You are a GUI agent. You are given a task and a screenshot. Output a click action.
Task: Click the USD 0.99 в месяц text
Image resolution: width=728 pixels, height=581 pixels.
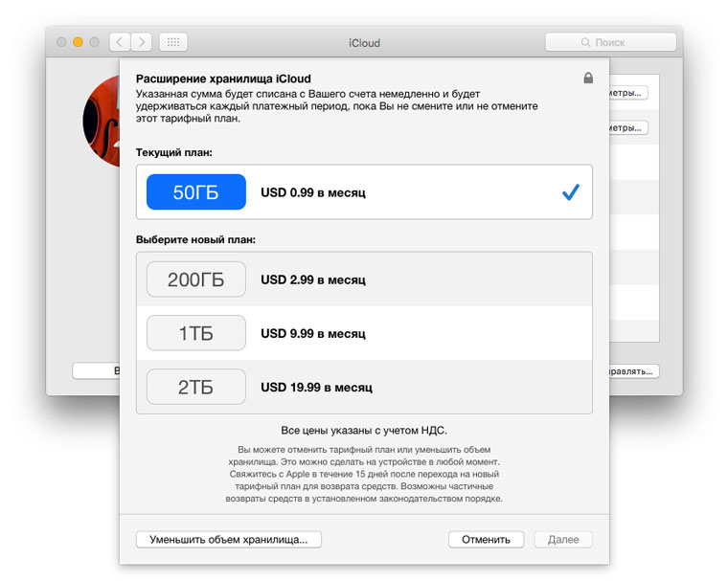click(313, 192)
